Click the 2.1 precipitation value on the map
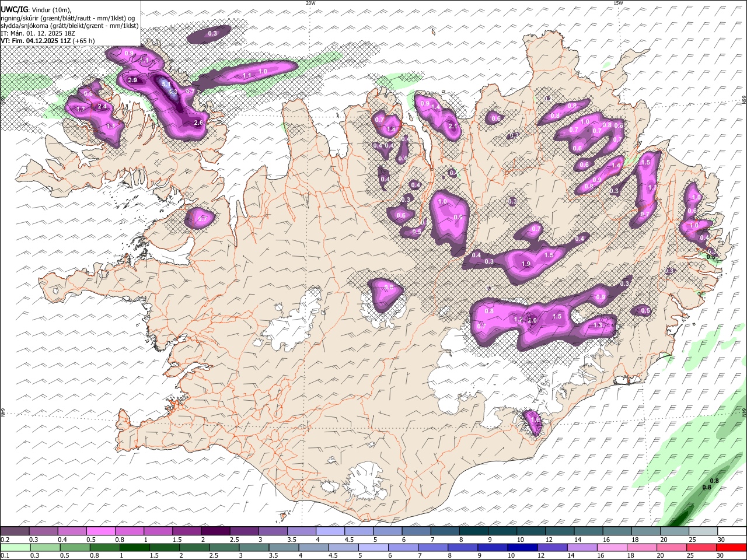The image size is (747, 560). click(x=453, y=126)
